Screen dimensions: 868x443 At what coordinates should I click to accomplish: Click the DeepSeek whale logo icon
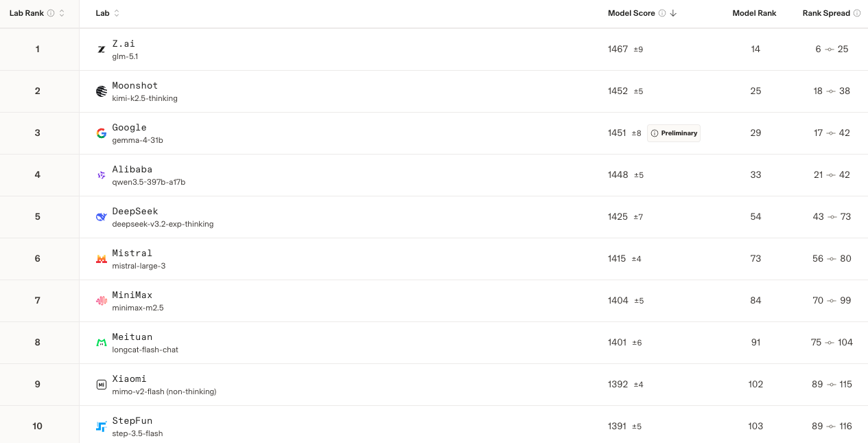click(102, 217)
